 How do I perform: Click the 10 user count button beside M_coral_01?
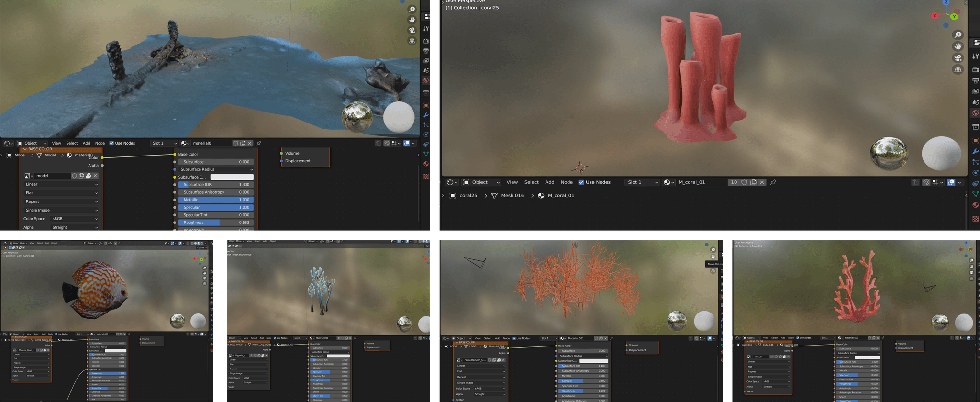[734, 182]
